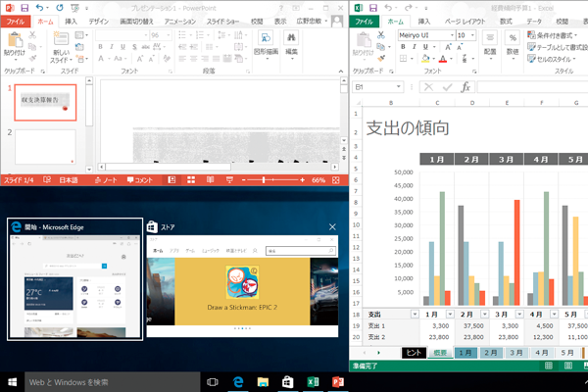
Task: Toggle Italic in PowerPoint font group
Action: point(112,47)
